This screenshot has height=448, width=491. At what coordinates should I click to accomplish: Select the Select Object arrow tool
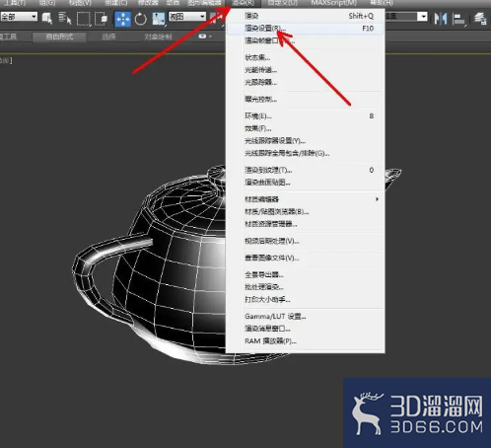coord(47,18)
